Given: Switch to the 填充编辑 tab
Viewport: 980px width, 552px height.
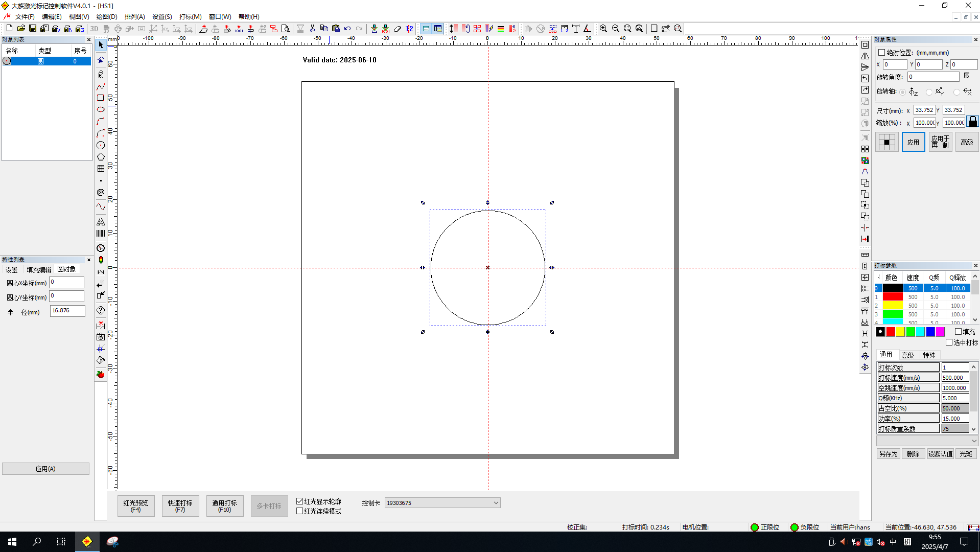Looking at the screenshot, I should pyautogui.click(x=39, y=269).
